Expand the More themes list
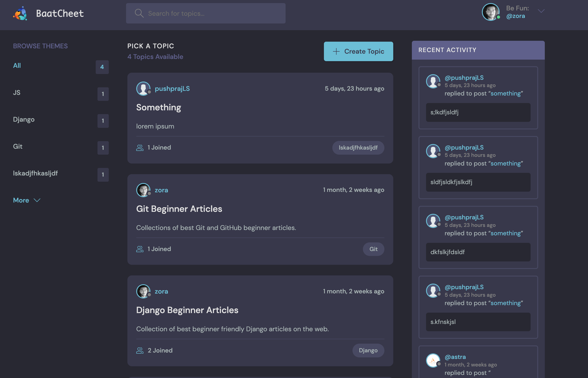The width and height of the screenshot is (588, 378). [27, 200]
